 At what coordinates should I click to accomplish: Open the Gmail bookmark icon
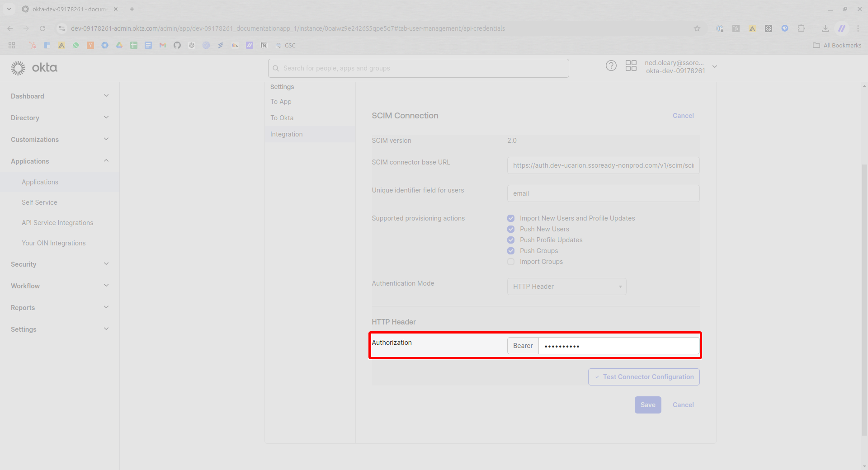pos(163,45)
